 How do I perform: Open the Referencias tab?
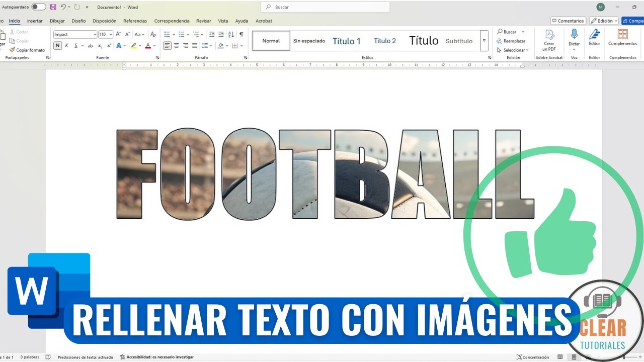(135, 21)
